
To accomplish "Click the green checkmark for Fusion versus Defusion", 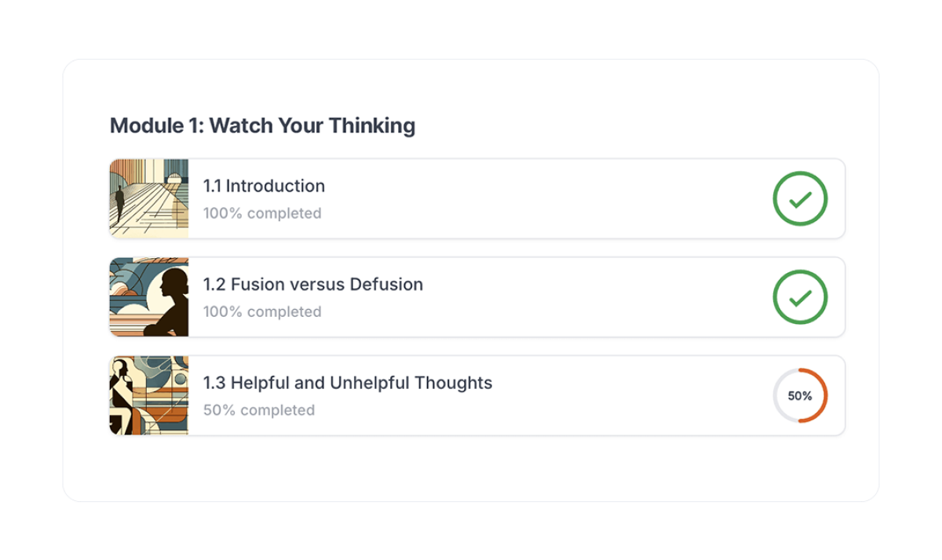I will click(x=800, y=297).
